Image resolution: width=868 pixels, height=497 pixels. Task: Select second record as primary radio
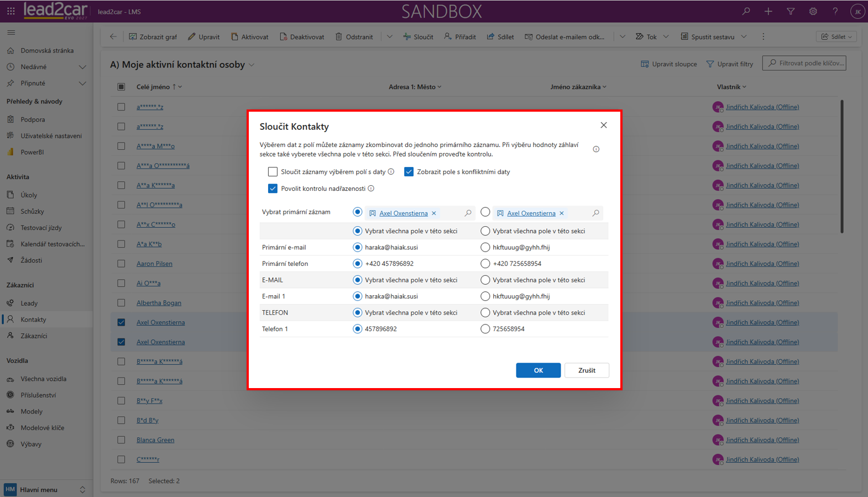tap(485, 212)
